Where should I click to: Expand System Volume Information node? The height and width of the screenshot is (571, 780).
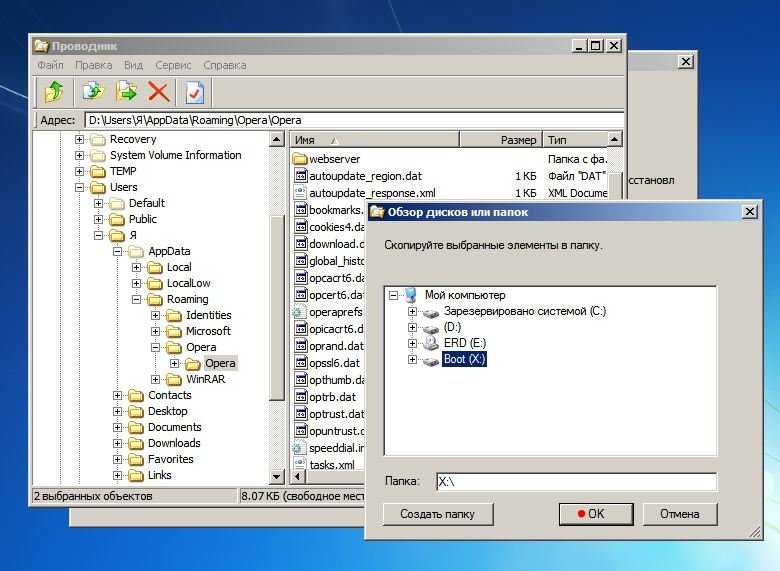click(79, 156)
